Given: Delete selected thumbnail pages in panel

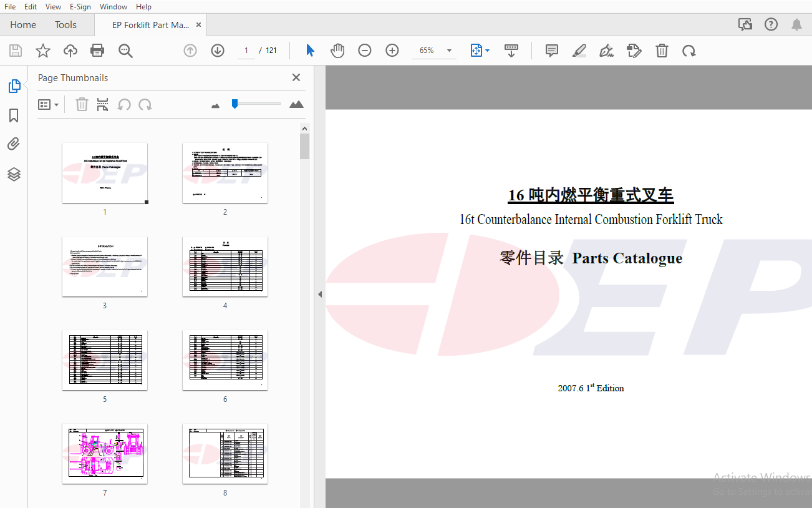Looking at the screenshot, I should [82, 104].
